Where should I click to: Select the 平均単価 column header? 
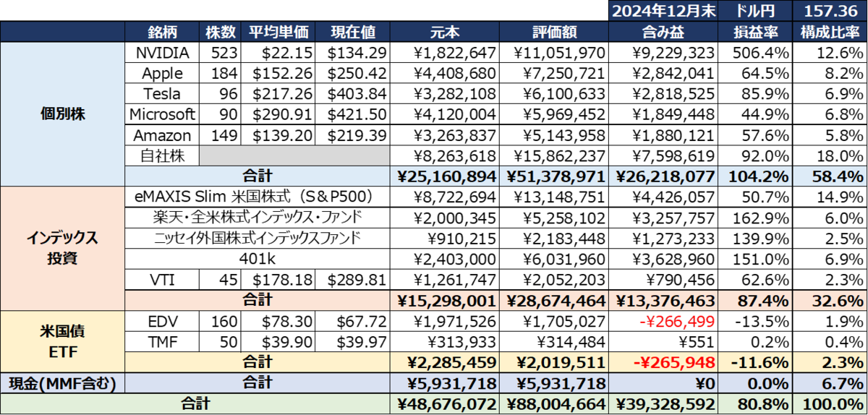278,33
